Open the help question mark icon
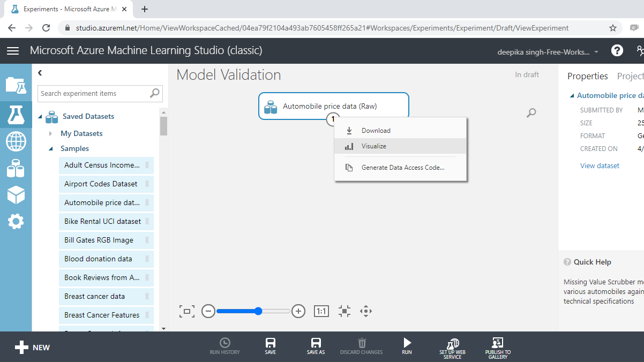 coord(617,50)
